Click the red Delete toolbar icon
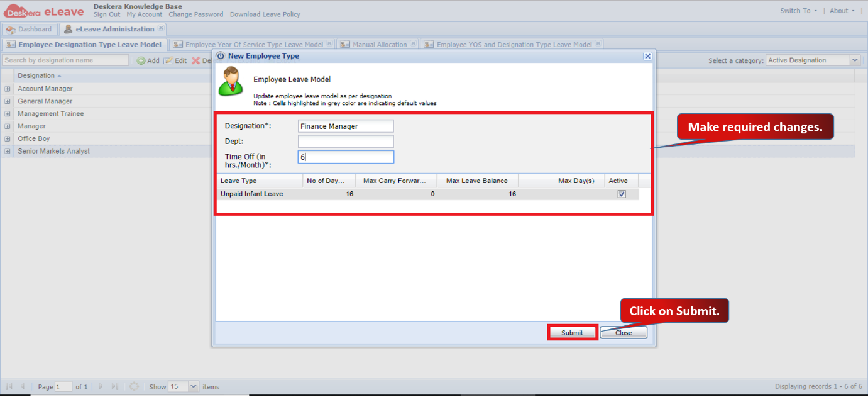 tap(195, 60)
